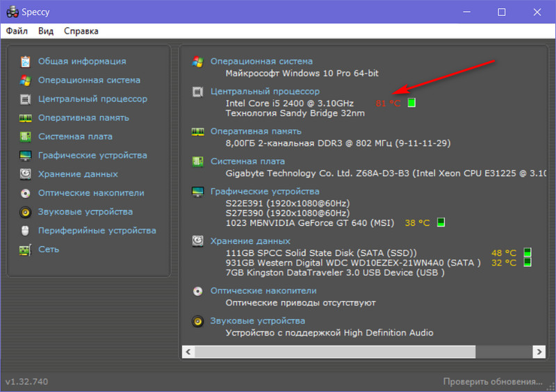Open Периферийные устройства in the sidebar

click(97, 231)
